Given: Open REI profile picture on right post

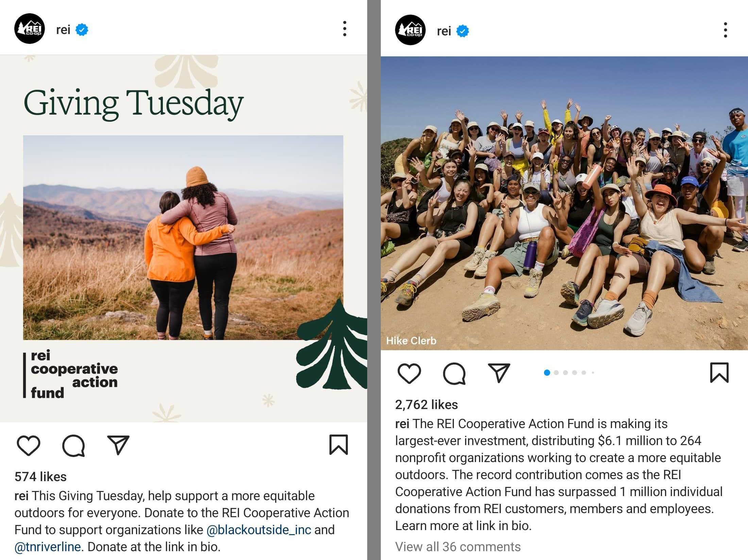Looking at the screenshot, I should tap(410, 30).
